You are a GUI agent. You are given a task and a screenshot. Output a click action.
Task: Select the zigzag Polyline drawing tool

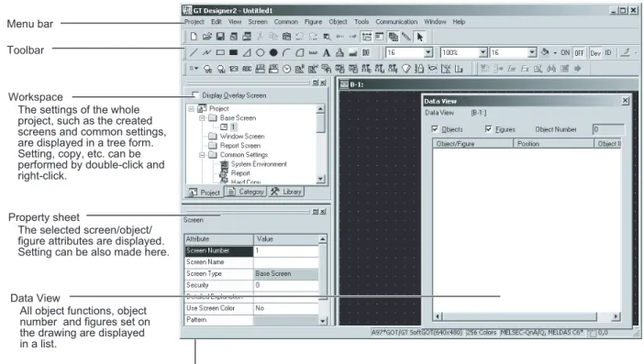tap(206, 52)
